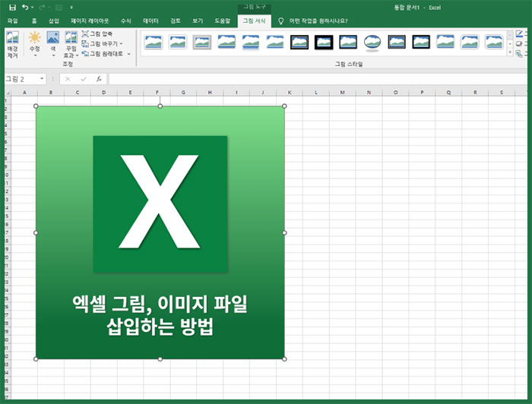
Task: Click the inserted Excel logo picture
Action: pos(160,232)
